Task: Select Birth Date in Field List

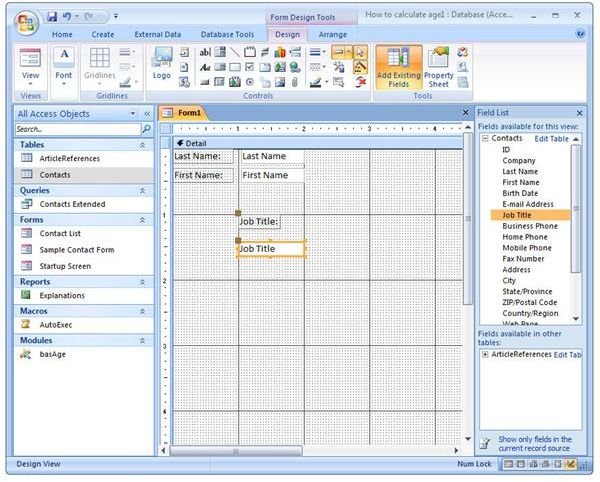Action: click(x=520, y=193)
